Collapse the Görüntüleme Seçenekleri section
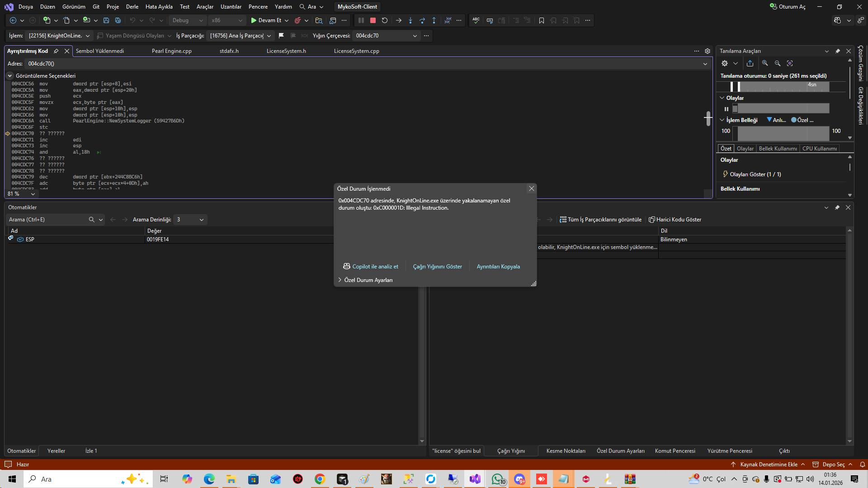Viewport: 868px width, 488px height. pos(10,76)
